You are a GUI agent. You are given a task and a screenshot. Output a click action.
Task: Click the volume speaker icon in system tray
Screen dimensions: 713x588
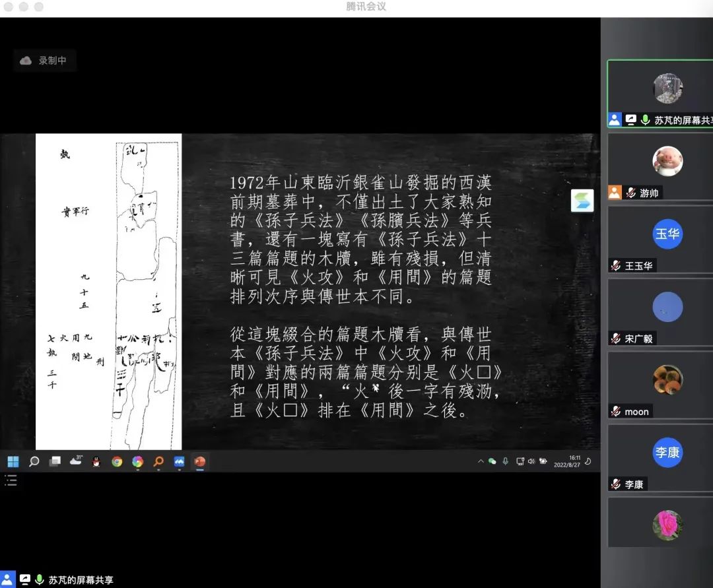(x=531, y=461)
